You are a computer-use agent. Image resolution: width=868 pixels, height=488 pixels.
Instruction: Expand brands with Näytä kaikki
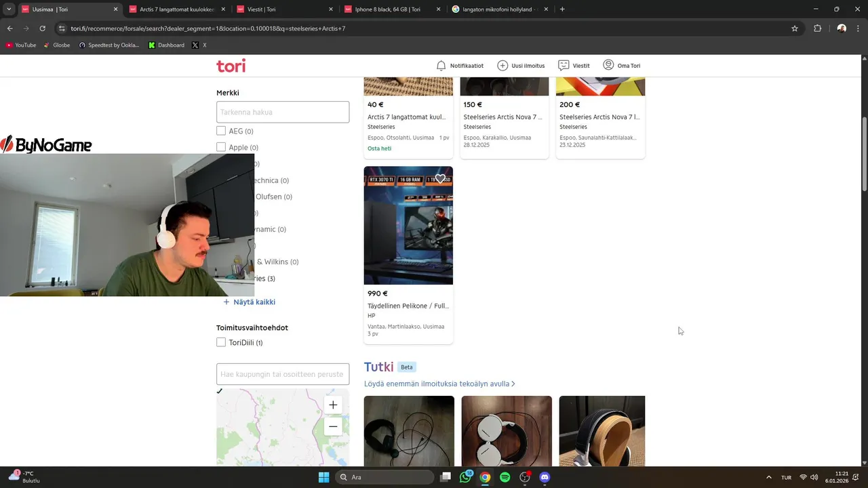tap(250, 302)
